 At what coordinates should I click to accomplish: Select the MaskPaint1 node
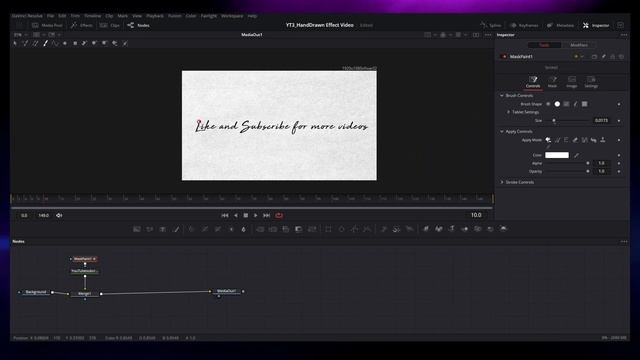coord(84,259)
